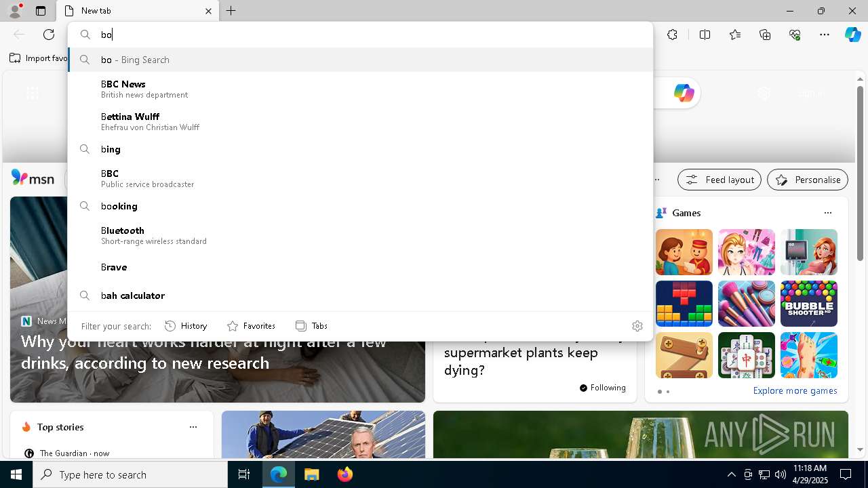Open volume control in system tray
This screenshot has height=488, width=868.
pos(780,474)
